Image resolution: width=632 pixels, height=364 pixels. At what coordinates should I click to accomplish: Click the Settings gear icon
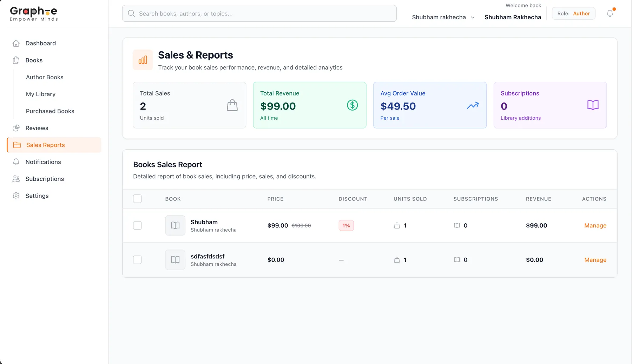16,196
